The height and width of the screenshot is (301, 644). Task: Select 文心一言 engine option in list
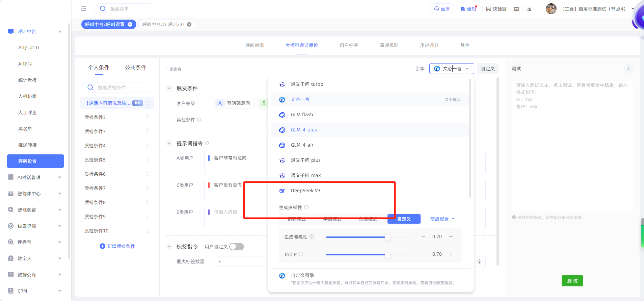[370, 99]
